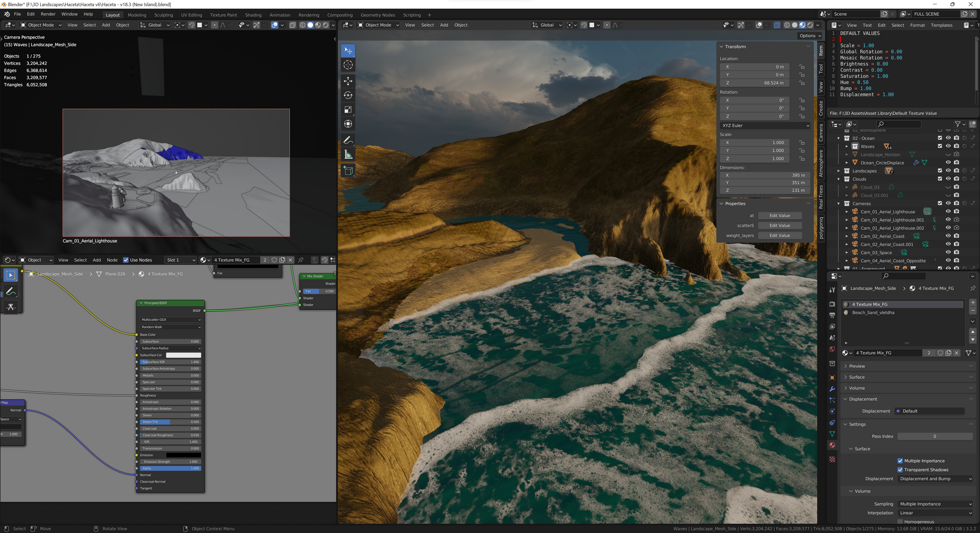Open the Displacement and Bump dropdown
Screen dimensions: 980x533
[935, 478]
